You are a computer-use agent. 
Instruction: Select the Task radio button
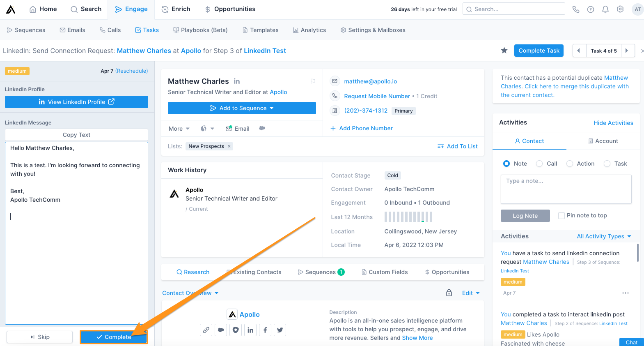pos(607,164)
